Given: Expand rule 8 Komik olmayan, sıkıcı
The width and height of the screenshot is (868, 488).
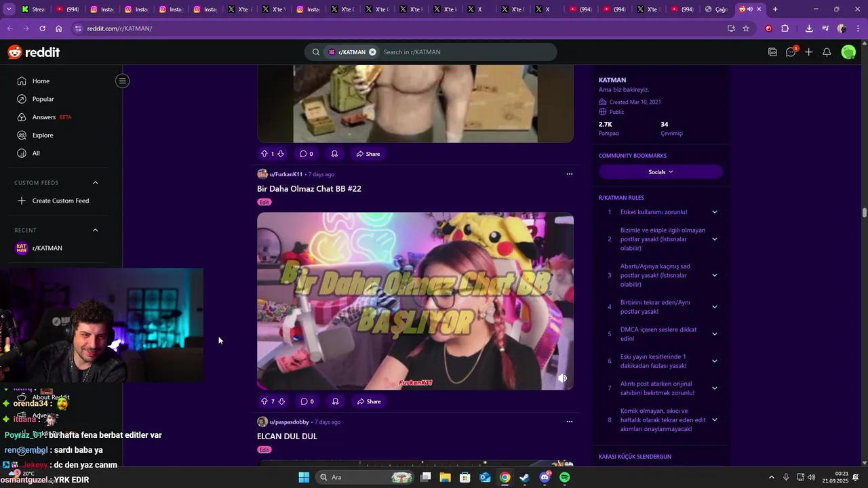Looking at the screenshot, I should click(x=714, y=420).
